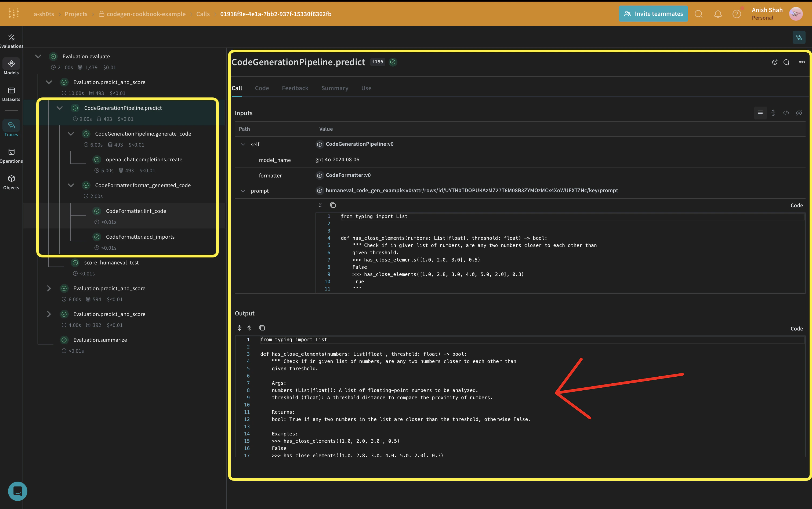Collapse the CodeGenerationPipeline.predict trace node
812x509 pixels.
[x=60, y=108]
